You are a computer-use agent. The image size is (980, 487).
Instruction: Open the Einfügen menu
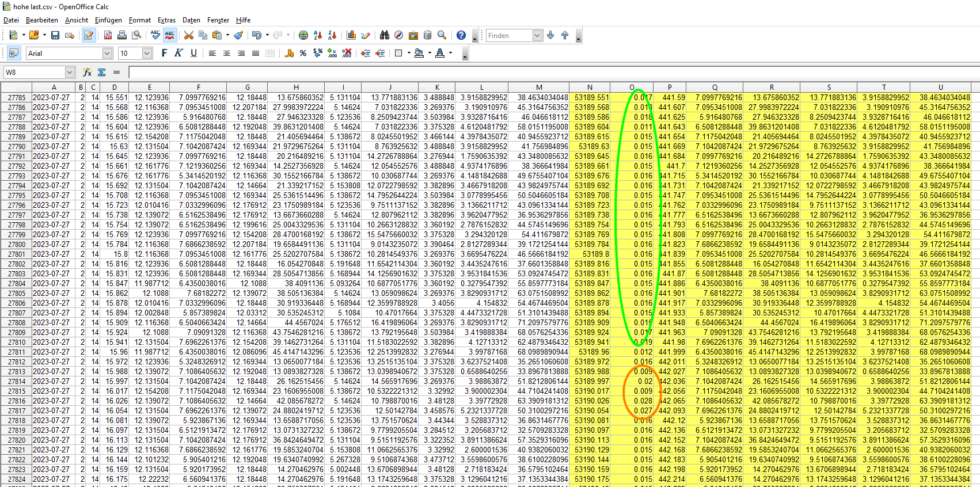(x=108, y=20)
